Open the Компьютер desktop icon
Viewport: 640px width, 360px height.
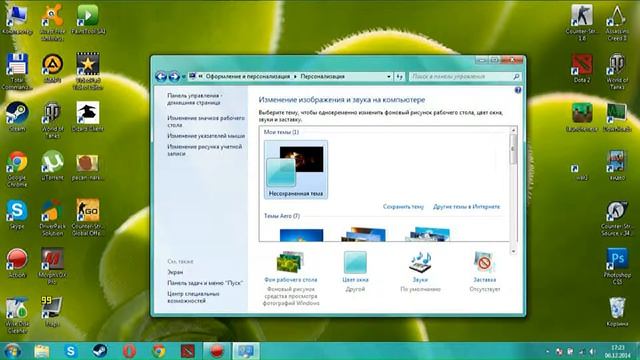pyautogui.click(x=17, y=19)
